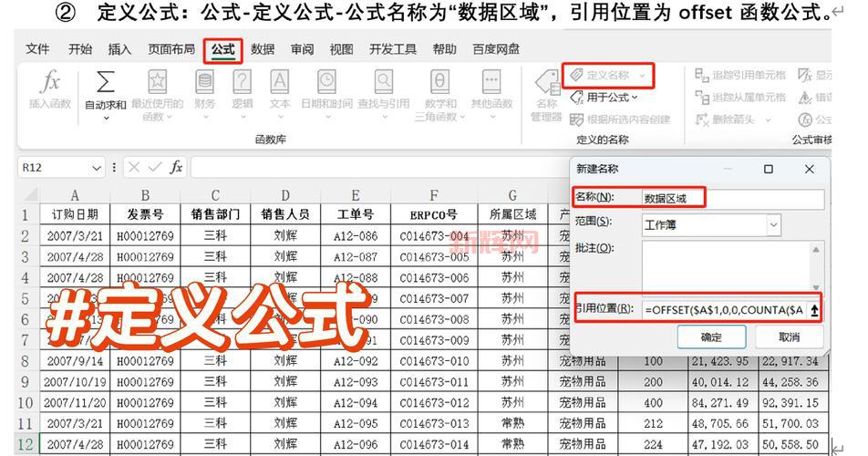Click the Insert Function fx icon in ribbon
868x456 pixels.
tap(50, 82)
